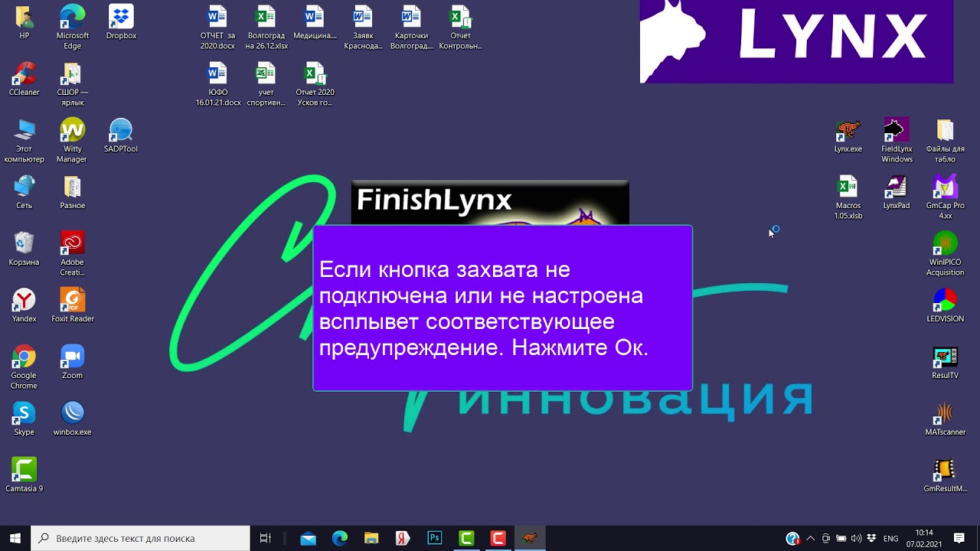Open Edge browser from the taskbar
Viewport: 980px width, 551px height.
[x=340, y=538]
